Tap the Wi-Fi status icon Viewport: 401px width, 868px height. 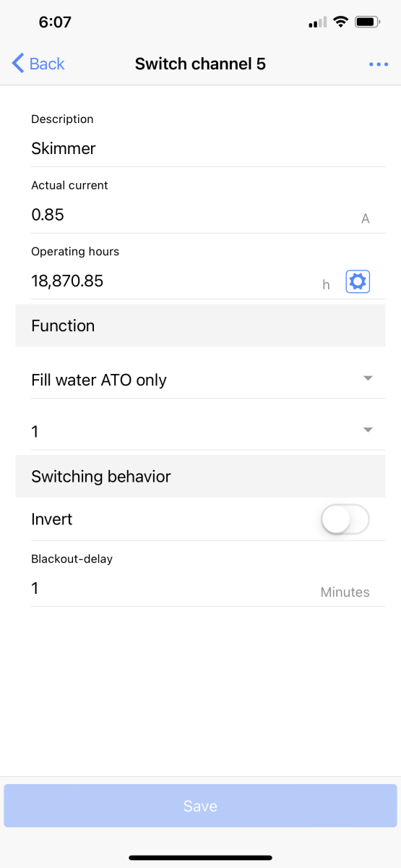(x=340, y=22)
